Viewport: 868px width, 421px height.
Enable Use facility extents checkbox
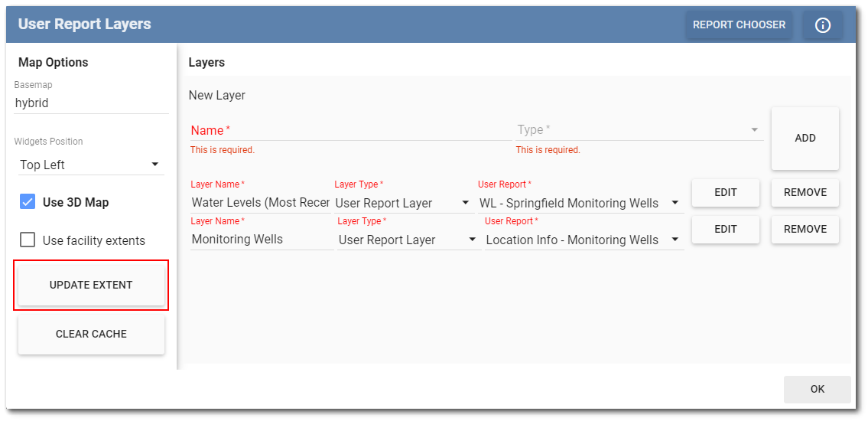(28, 240)
